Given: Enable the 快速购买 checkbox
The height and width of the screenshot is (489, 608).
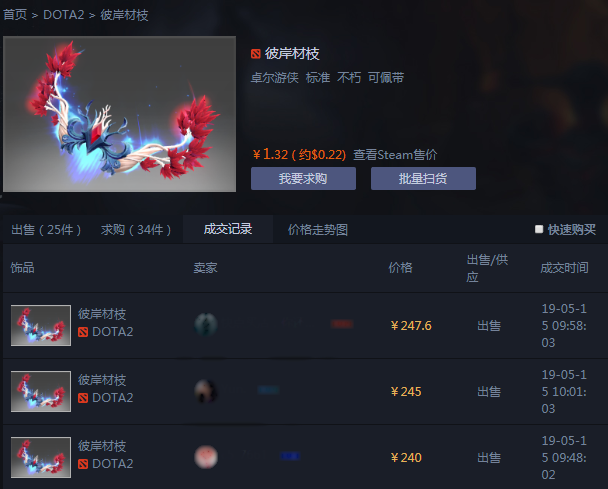Looking at the screenshot, I should point(539,229).
